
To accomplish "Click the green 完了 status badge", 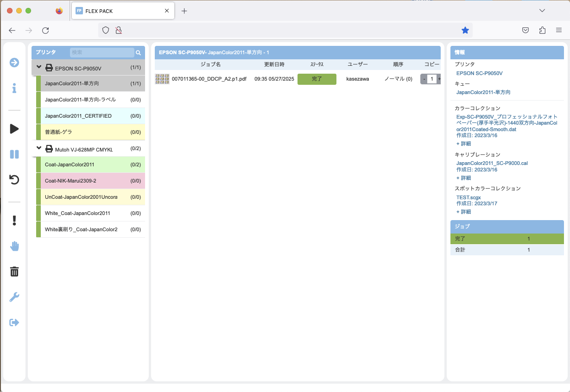I will click(317, 79).
